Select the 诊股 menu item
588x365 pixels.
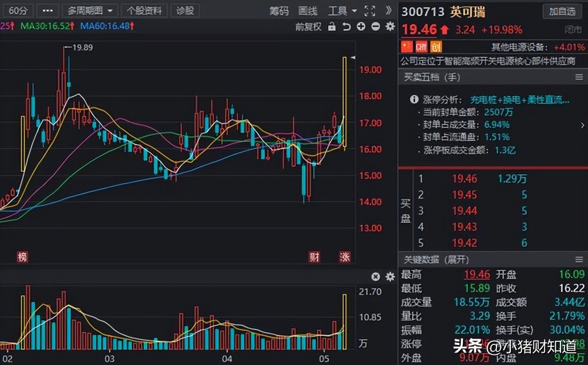(x=185, y=10)
